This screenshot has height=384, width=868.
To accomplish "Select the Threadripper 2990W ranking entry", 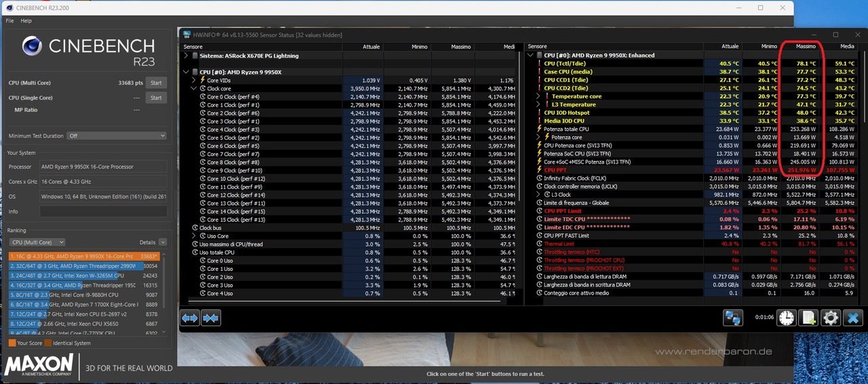I will [83, 266].
